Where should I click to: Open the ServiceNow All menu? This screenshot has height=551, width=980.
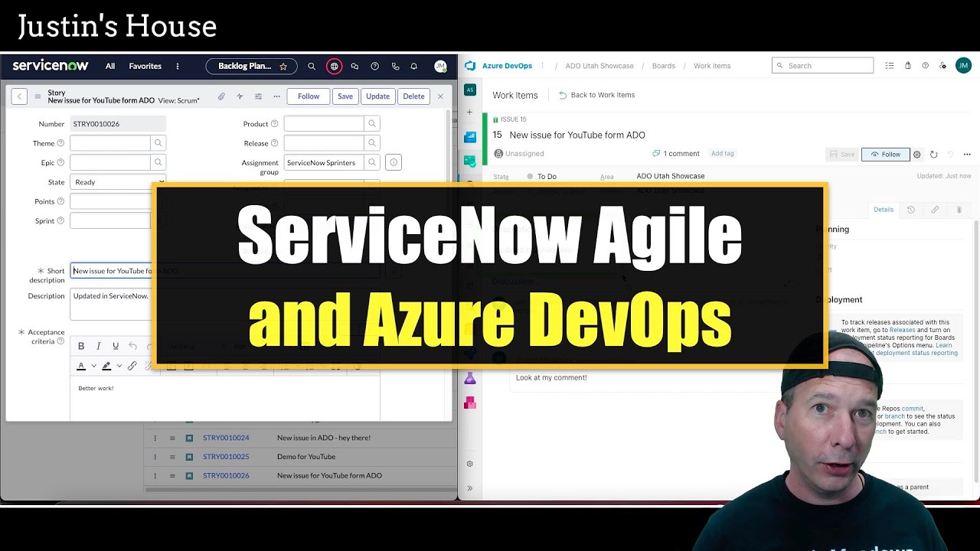coord(110,67)
